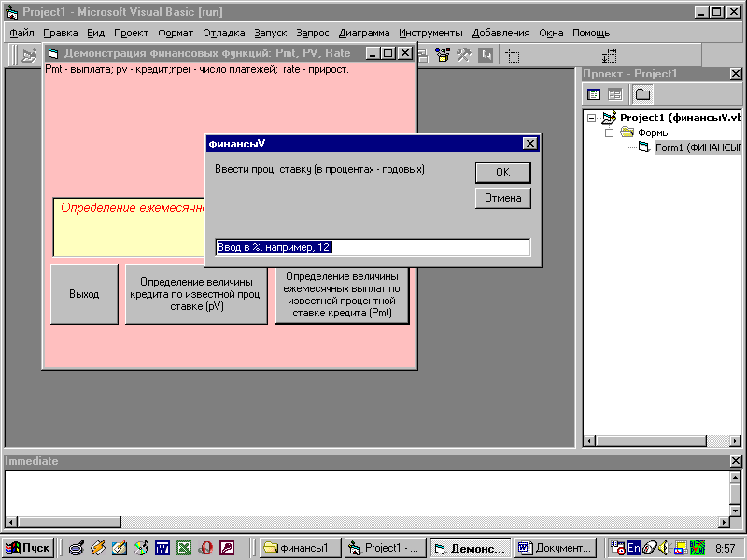Screen dimensions: 747x560
Task: Switch to финансы1 taskbar window
Action: [x=301, y=548]
